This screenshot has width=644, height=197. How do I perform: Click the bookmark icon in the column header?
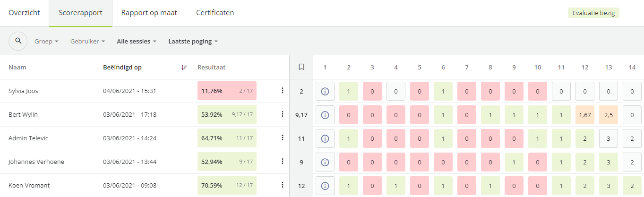click(301, 67)
